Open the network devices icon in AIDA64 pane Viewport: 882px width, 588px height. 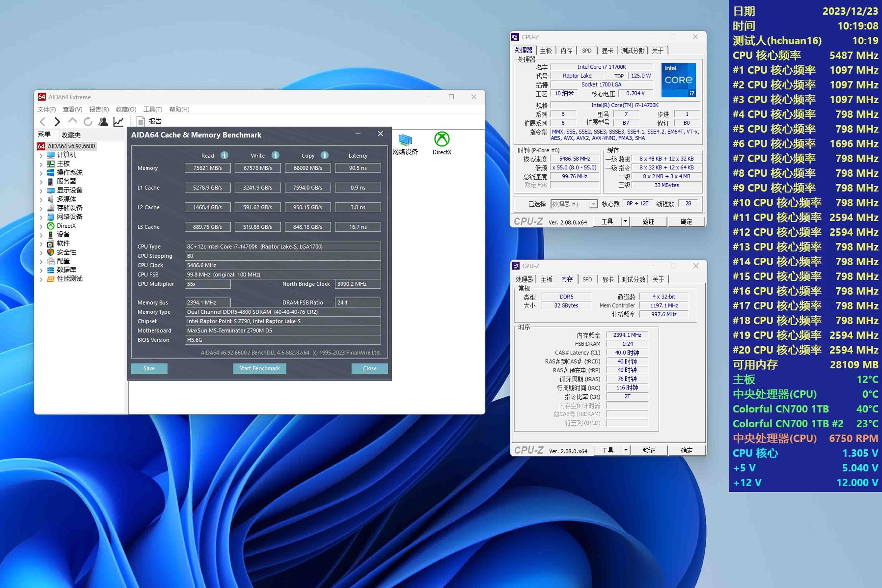pyautogui.click(x=405, y=140)
